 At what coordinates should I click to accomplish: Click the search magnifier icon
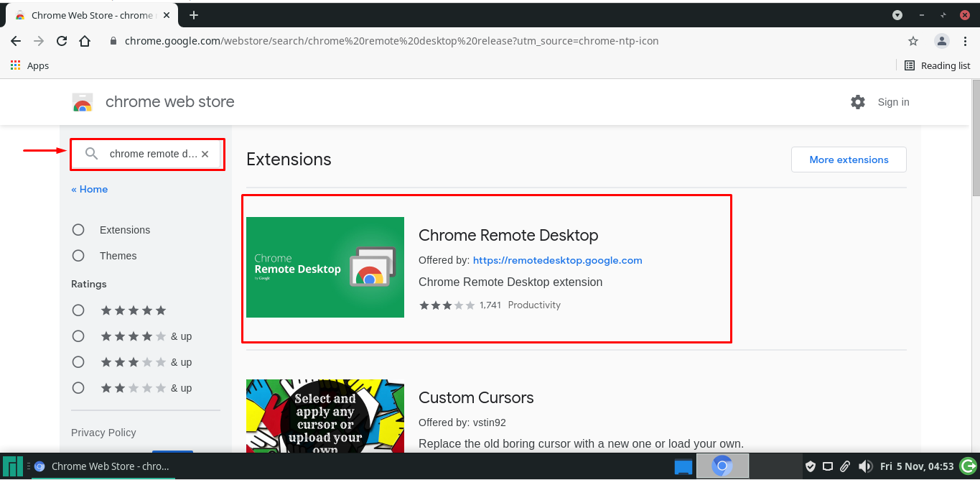click(91, 154)
